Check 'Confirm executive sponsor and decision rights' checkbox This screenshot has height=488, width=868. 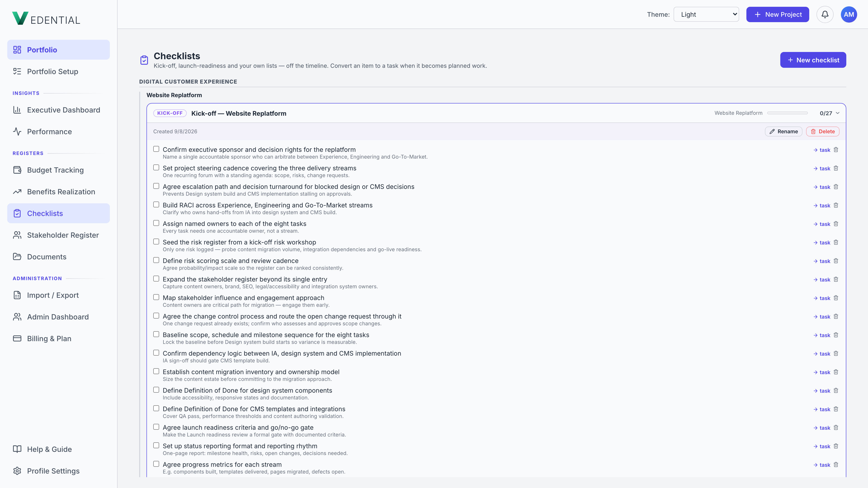(156, 149)
